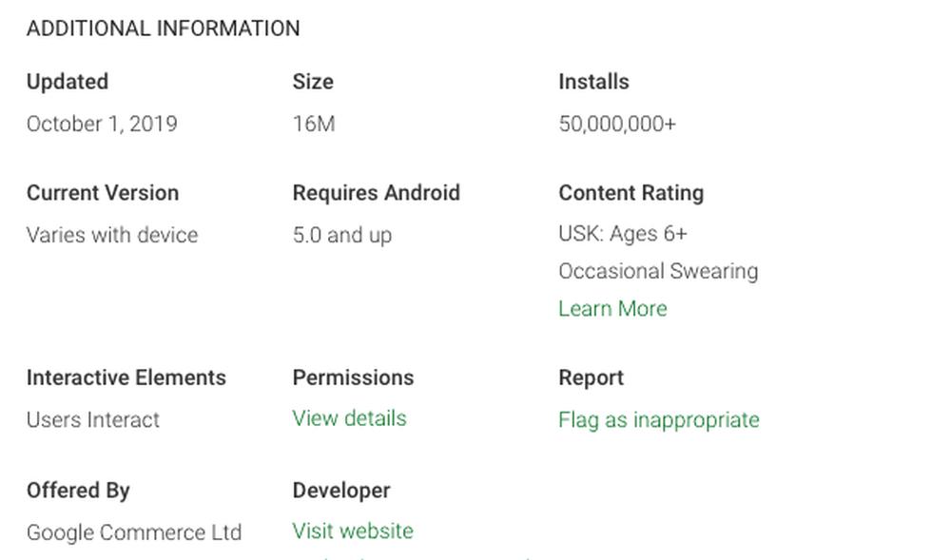951x560 pixels.
Task: Select the Offered By label
Action: (78, 491)
